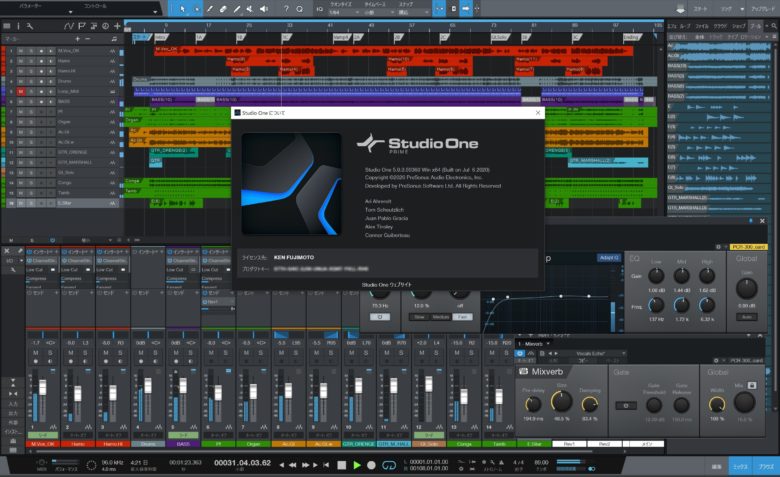
Task: Click the Record button in transport
Action: click(371, 465)
